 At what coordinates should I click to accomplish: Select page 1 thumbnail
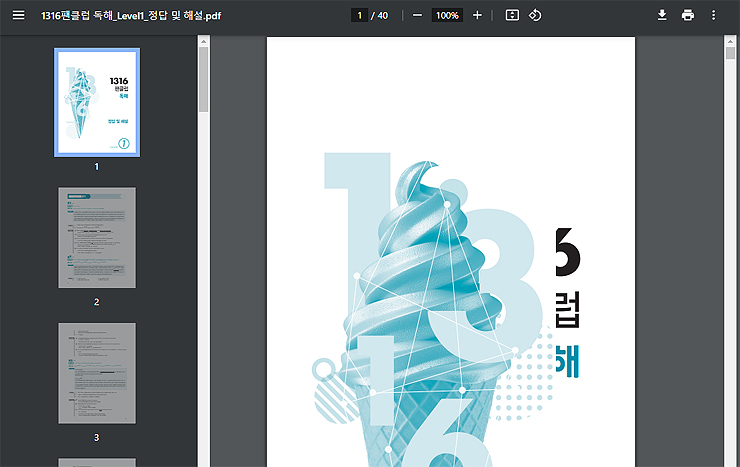pos(97,102)
